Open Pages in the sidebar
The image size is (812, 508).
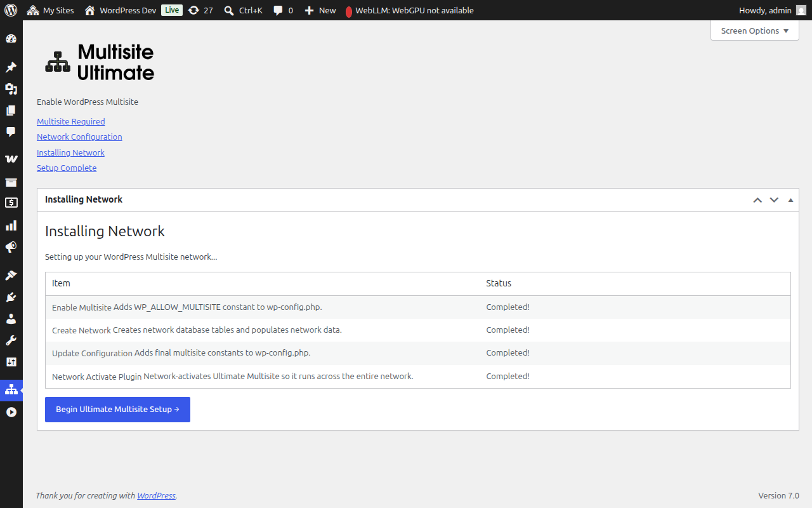11,110
